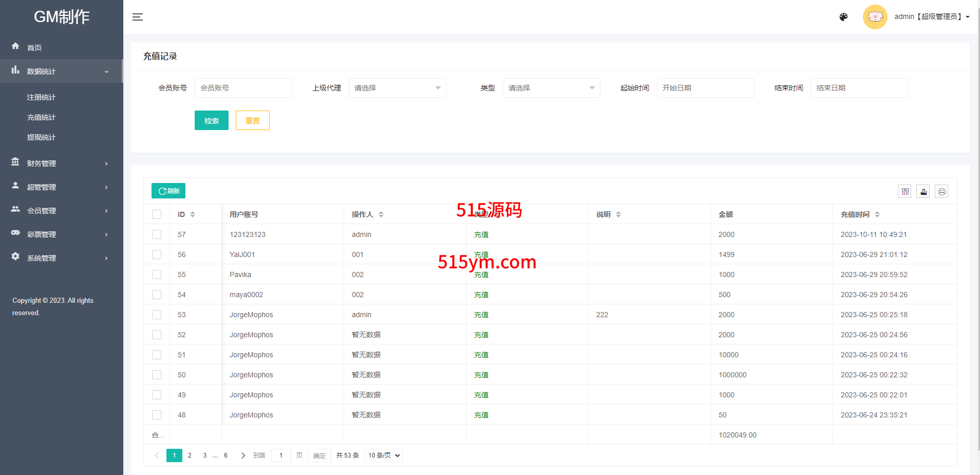The width and height of the screenshot is (980, 475).
Task: Open the theme color palette icon
Action: [843, 17]
